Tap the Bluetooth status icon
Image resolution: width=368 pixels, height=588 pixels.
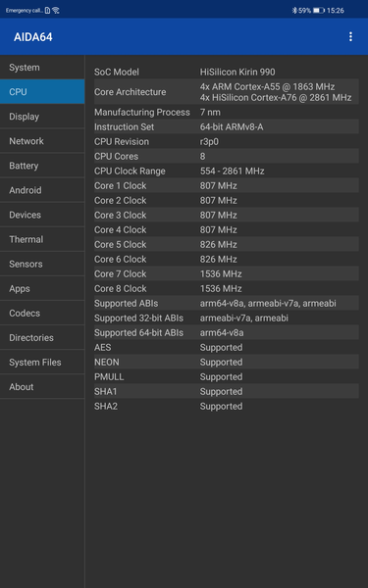tap(294, 11)
